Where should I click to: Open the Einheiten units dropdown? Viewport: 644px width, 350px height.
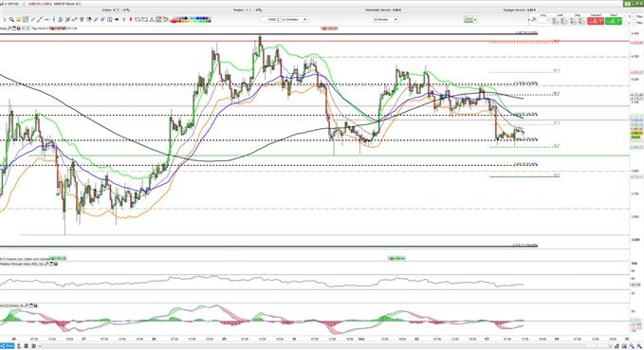(294, 19)
